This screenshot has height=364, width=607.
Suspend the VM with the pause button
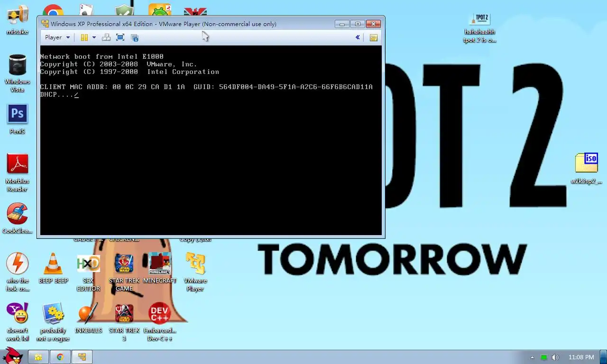pos(84,37)
